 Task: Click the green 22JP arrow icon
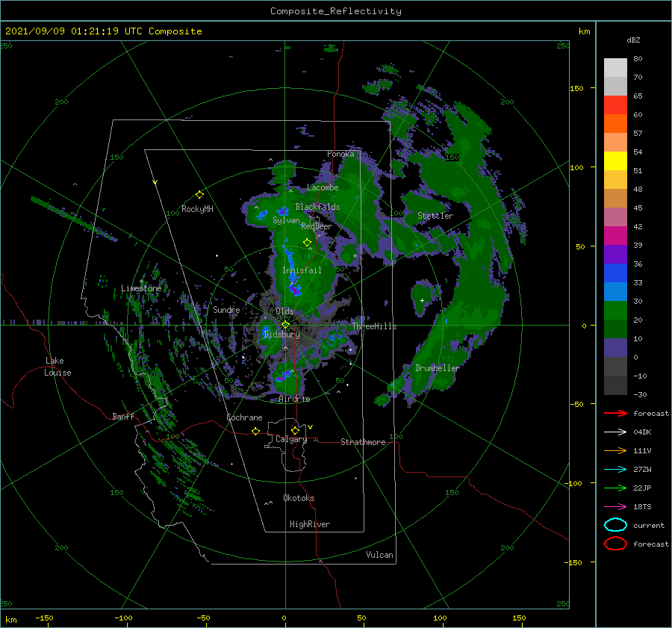tap(615, 488)
